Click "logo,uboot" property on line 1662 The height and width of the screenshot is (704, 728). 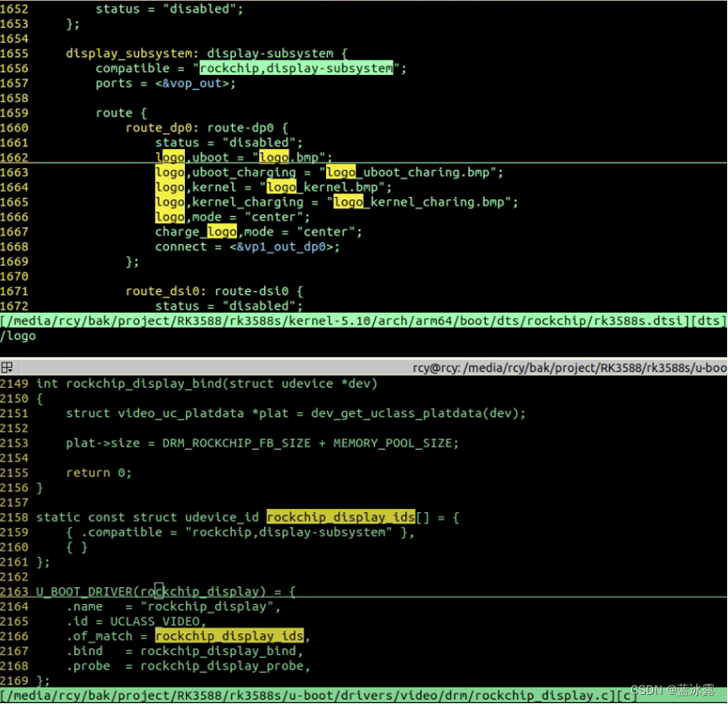193,157
